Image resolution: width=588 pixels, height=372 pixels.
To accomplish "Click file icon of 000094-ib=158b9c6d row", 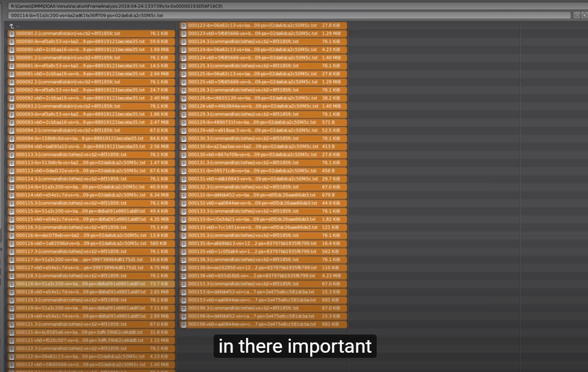I will 11,139.
